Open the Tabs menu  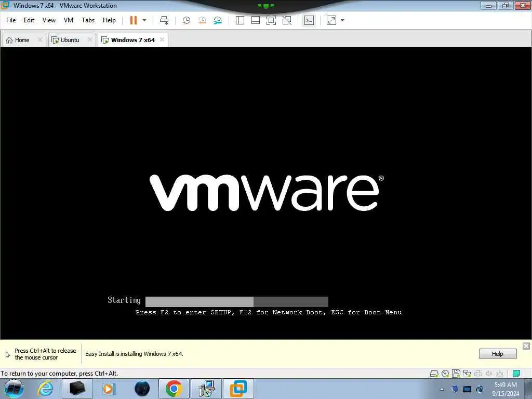(88, 20)
